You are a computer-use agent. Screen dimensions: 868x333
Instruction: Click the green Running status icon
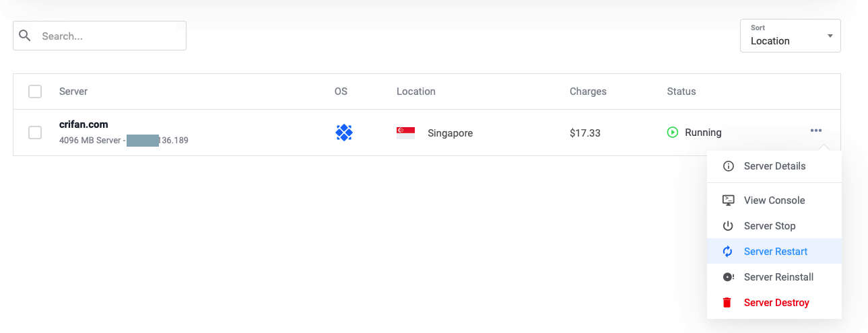point(672,133)
